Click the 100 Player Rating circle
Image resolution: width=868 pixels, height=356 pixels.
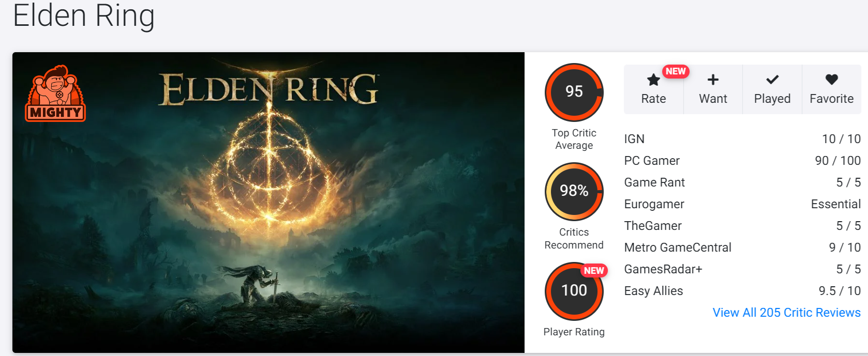tap(574, 291)
